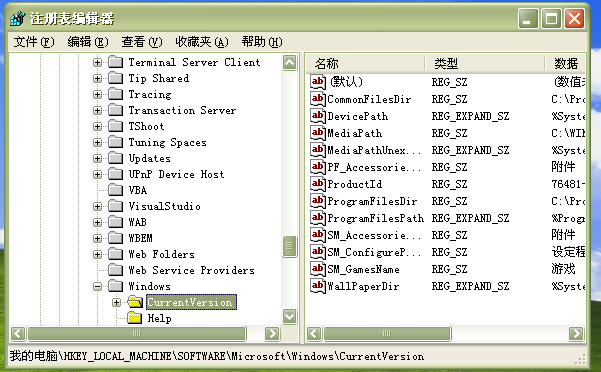Click the WAB folder icon

pyautogui.click(x=115, y=222)
